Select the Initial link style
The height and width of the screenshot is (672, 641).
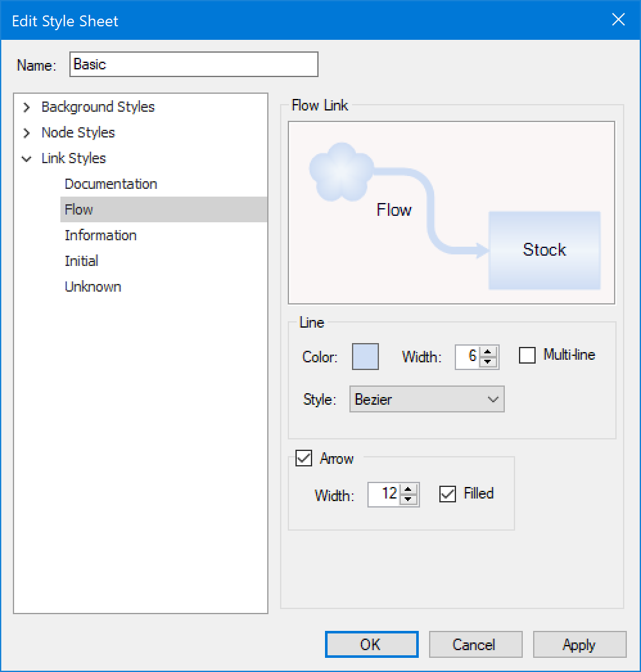[82, 261]
